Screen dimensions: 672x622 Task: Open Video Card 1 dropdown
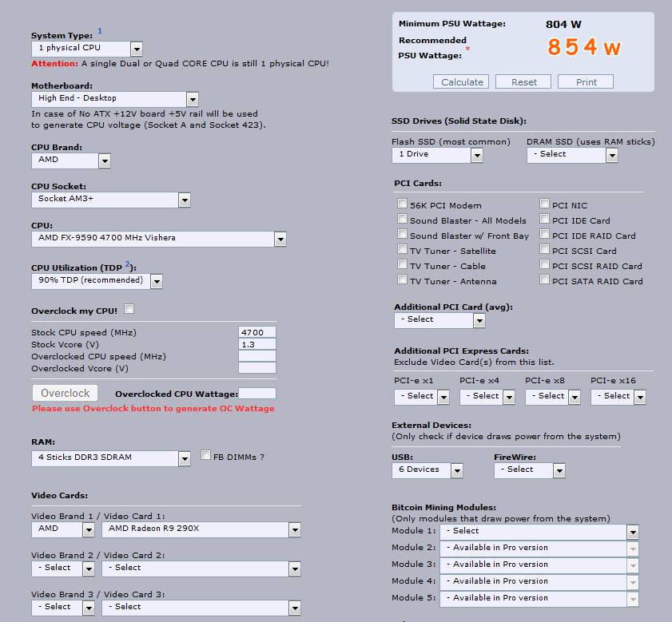(x=201, y=529)
